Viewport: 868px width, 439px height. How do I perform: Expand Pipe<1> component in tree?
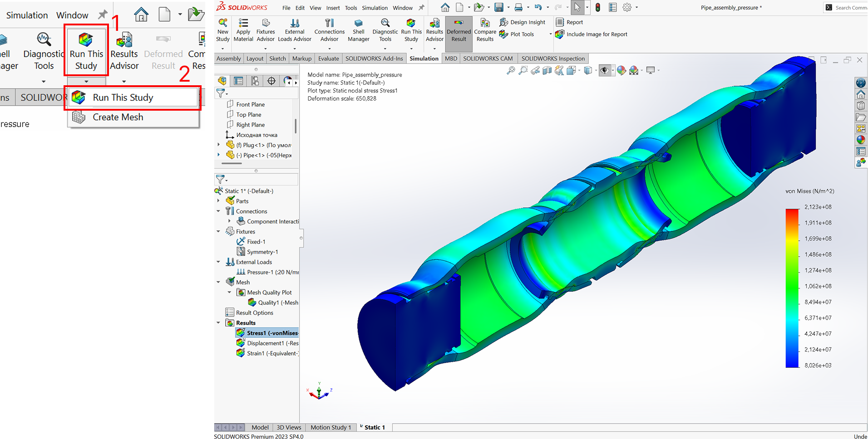[x=218, y=155]
